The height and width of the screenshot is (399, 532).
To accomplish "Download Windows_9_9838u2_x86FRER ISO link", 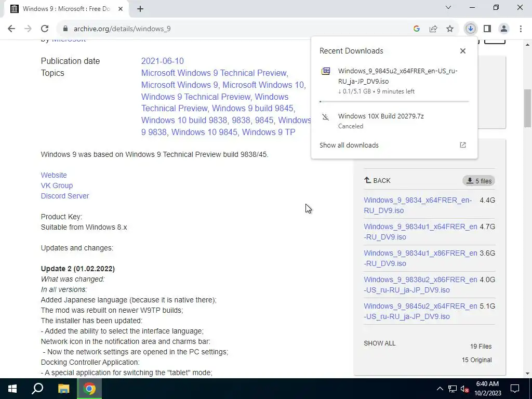I will pyautogui.click(x=420, y=285).
